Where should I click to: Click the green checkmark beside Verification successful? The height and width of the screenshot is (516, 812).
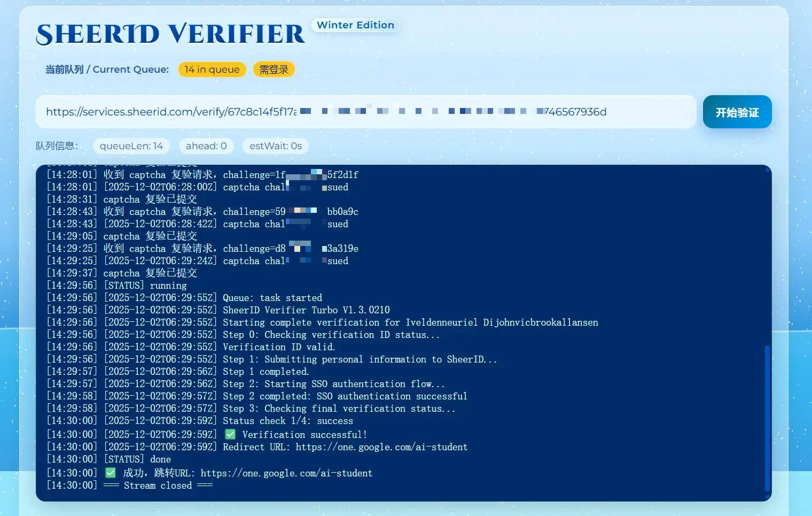[x=230, y=434]
